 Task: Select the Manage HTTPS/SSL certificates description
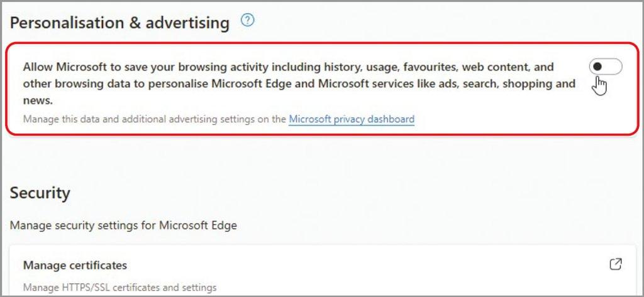click(119, 287)
